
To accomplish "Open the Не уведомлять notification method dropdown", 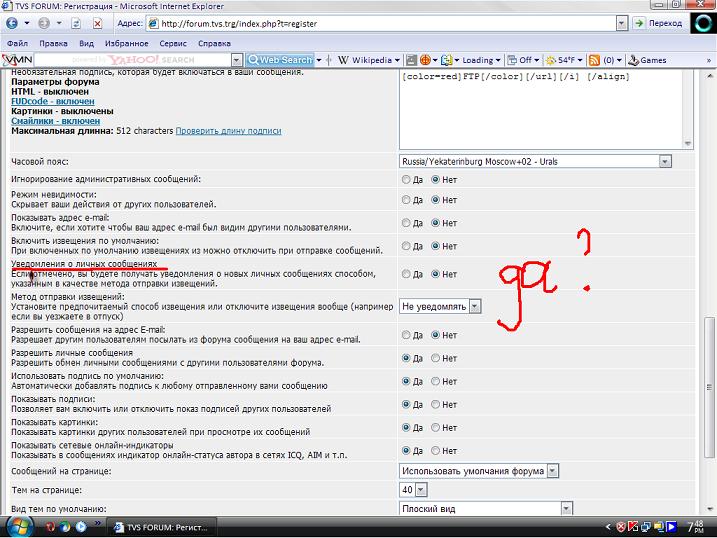I will coord(474,306).
